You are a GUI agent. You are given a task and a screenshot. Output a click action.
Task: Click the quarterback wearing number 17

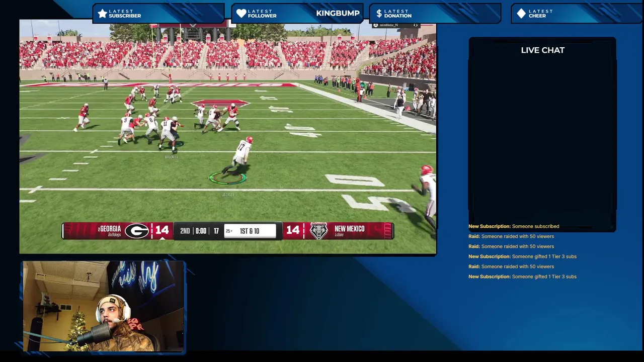coord(241,156)
